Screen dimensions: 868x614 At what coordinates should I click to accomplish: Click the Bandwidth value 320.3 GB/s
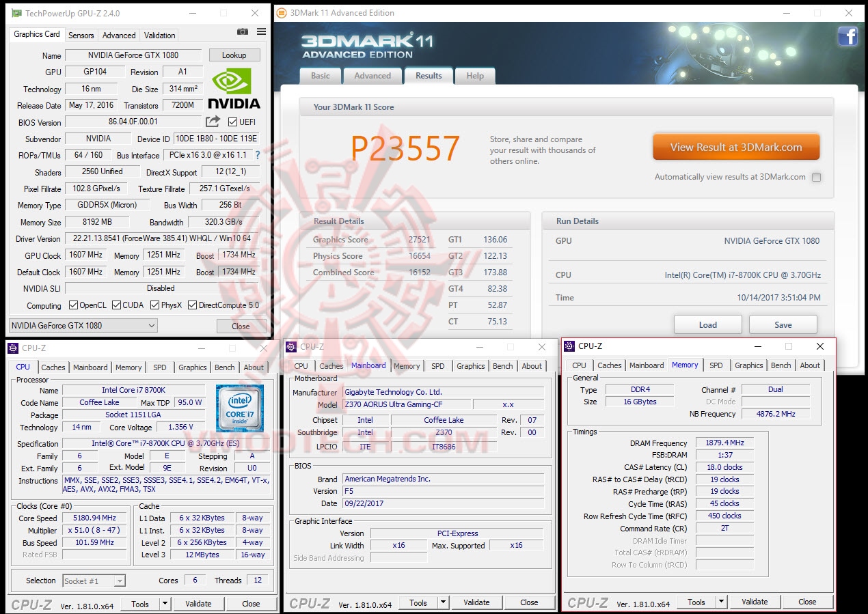223,223
